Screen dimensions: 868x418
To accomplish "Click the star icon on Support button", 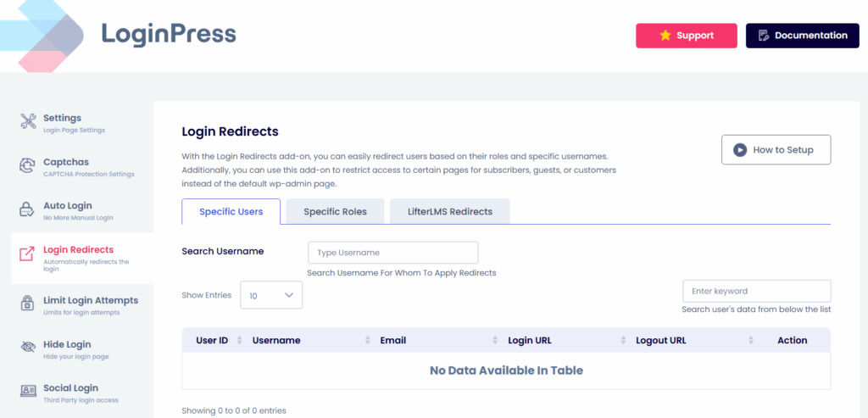I will (665, 36).
